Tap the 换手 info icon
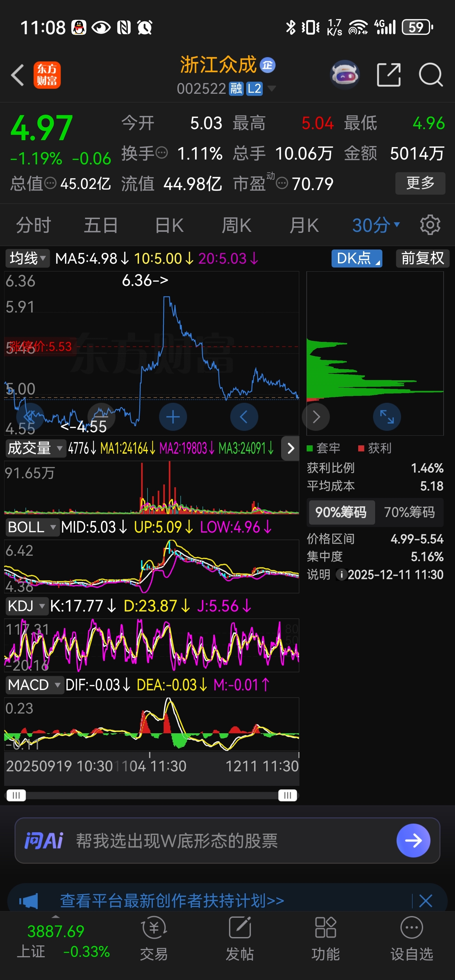Viewport: 455px width, 980px height. pyautogui.click(x=162, y=153)
